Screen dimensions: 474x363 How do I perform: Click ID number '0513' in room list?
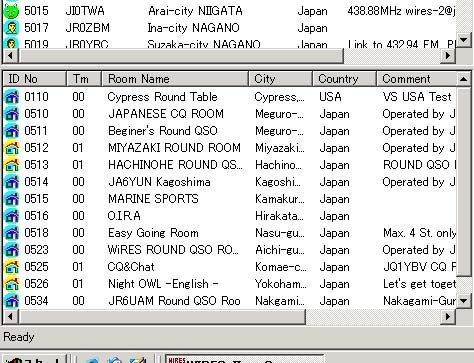click(36, 165)
